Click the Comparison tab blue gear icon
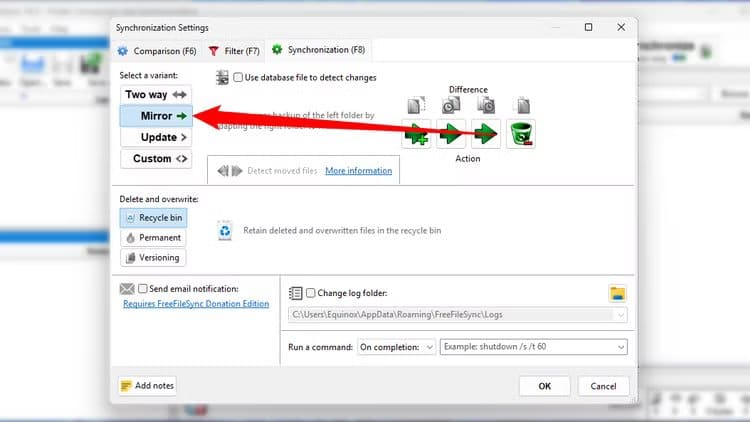Image resolution: width=750 pixels, height=422 pixels. point(123,51)
